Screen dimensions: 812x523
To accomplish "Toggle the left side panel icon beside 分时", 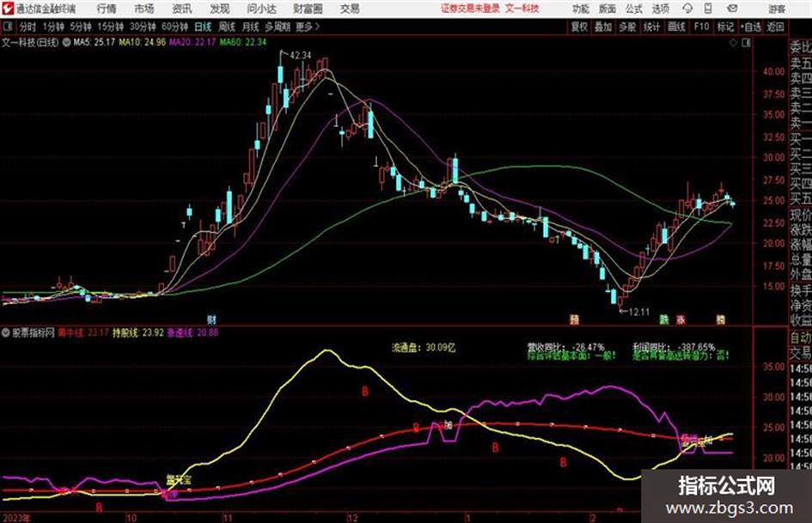I will (7, 27).
